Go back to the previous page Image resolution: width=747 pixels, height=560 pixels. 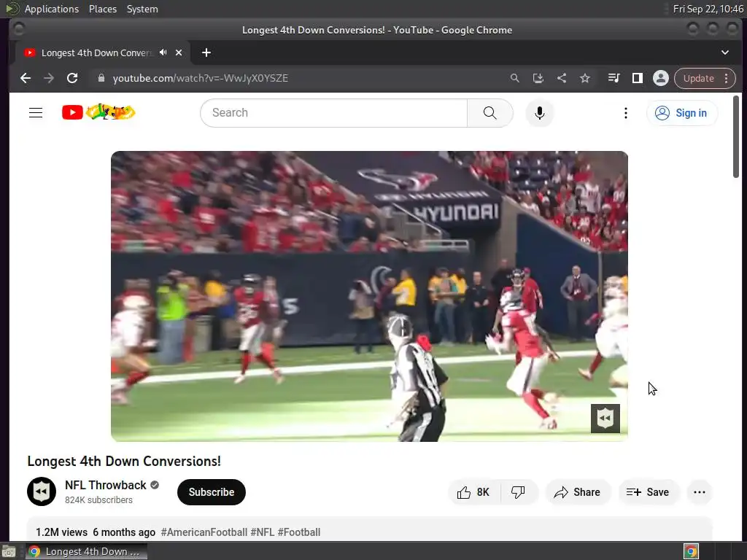26,78
